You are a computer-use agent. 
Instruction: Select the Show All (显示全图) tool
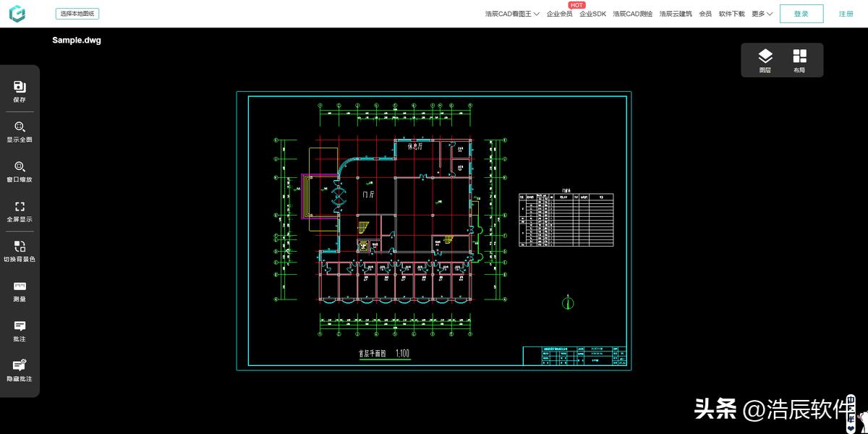click(x=20, y=132)
